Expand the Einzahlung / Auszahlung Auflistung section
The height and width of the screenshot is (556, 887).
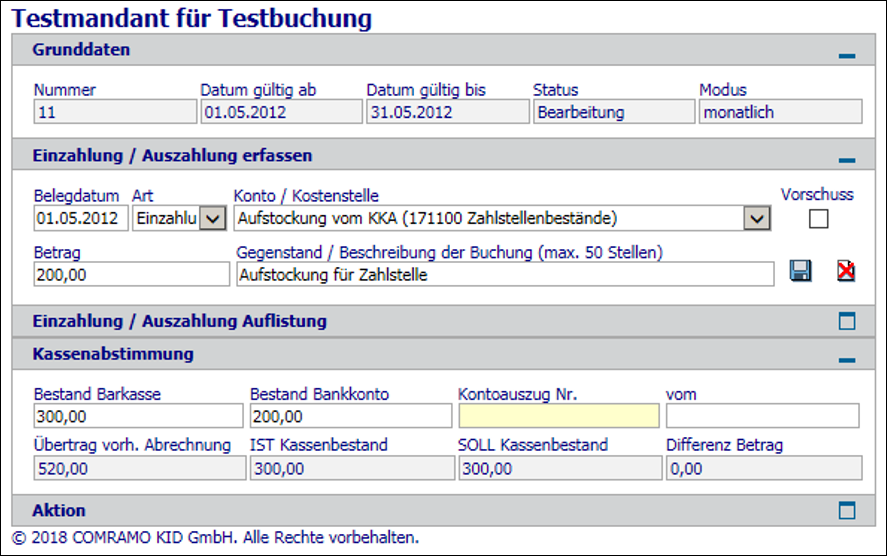coord(847,321)
